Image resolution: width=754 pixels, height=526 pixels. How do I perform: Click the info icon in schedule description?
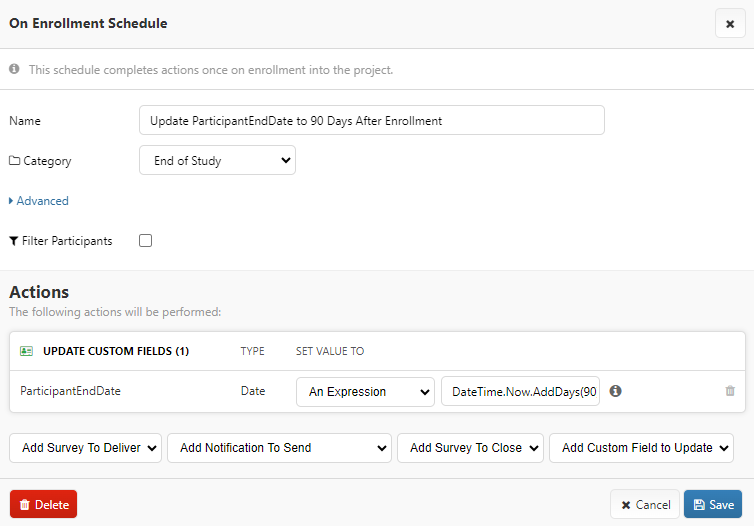14,70
